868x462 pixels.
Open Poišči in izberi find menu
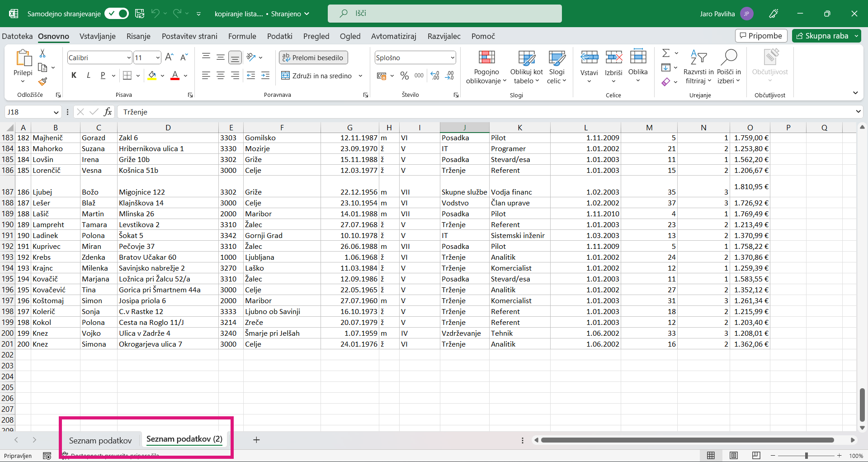pos(729,67)
